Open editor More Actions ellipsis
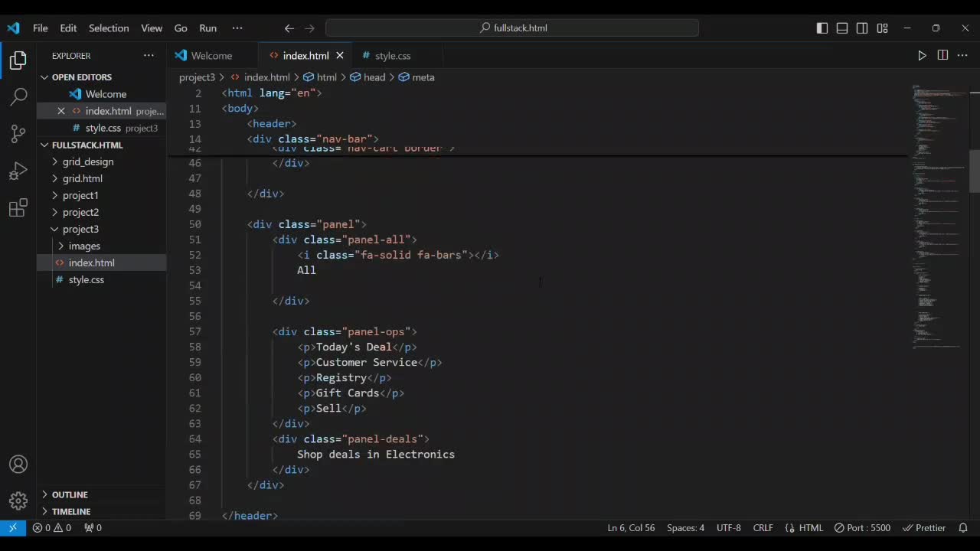Screen dimensions: 980x551 coord(962,55)
